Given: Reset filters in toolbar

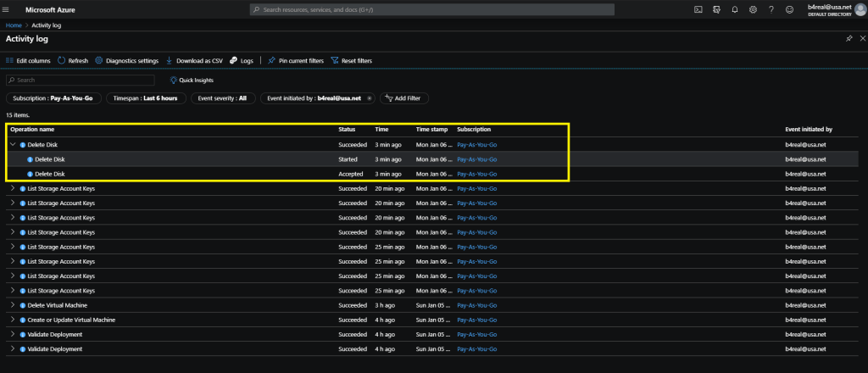Looking at the screenshot, I should [x=352, y=61].
